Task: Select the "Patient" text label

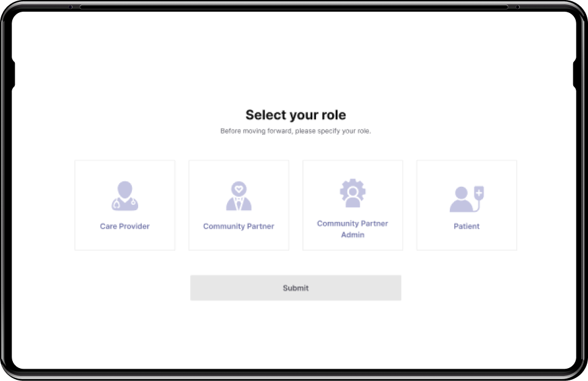Action: pyautogui.click(x=466, y=226)
